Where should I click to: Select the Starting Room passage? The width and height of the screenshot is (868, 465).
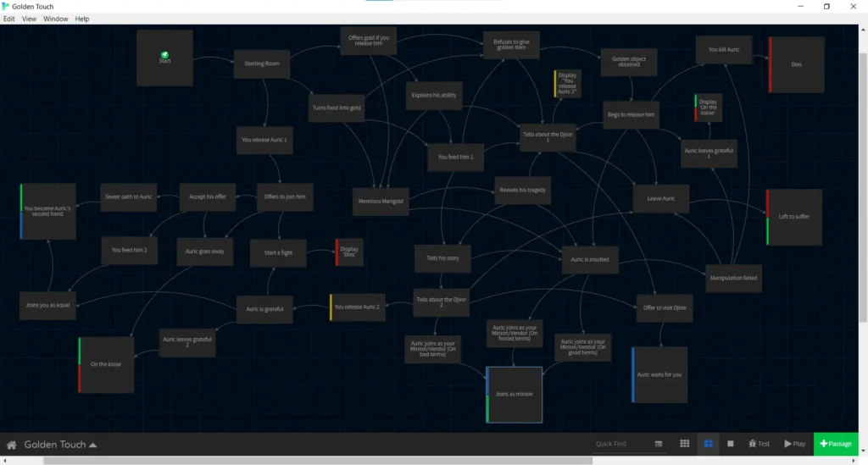[x=262, y=64]
